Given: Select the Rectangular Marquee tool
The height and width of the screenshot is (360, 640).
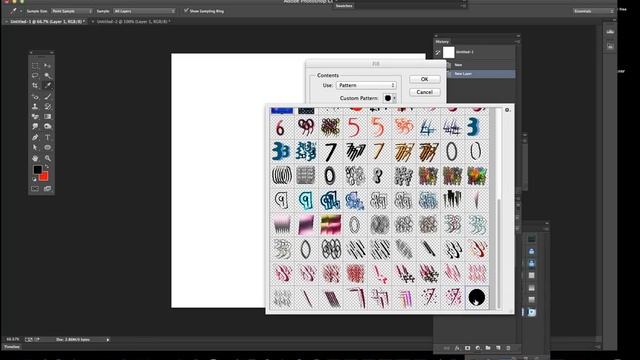Looking at the screenshot, I should coord(35,66).
